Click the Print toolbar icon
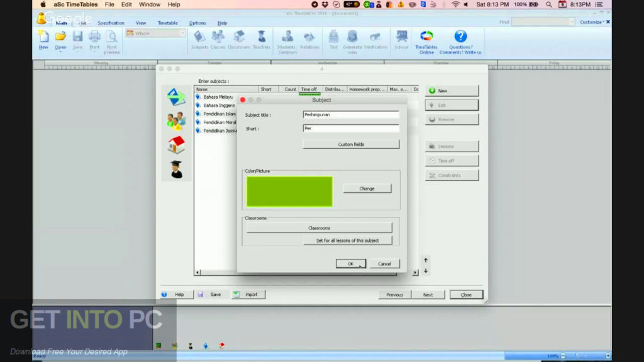The image size is (644, 362). click(x=94, y=40)
